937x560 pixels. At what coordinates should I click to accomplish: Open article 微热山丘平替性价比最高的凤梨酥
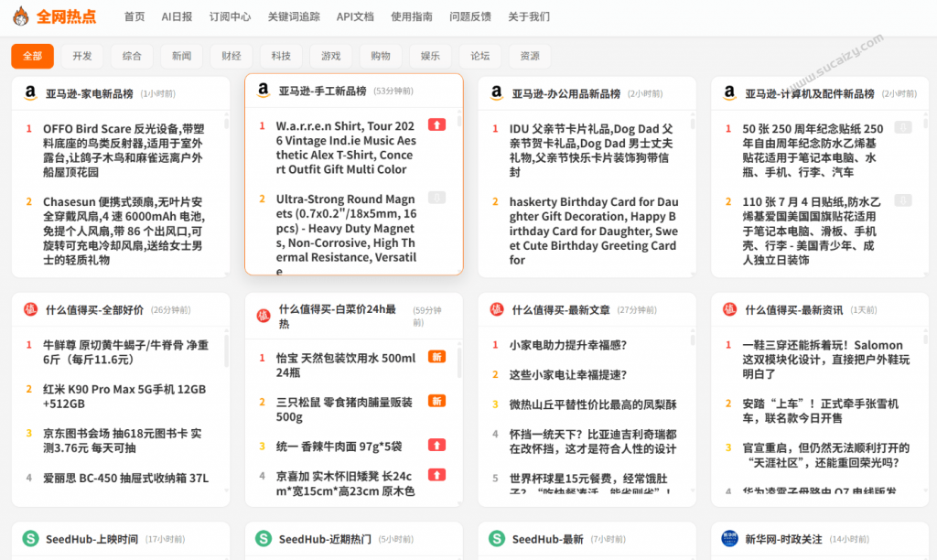point(593,404)
